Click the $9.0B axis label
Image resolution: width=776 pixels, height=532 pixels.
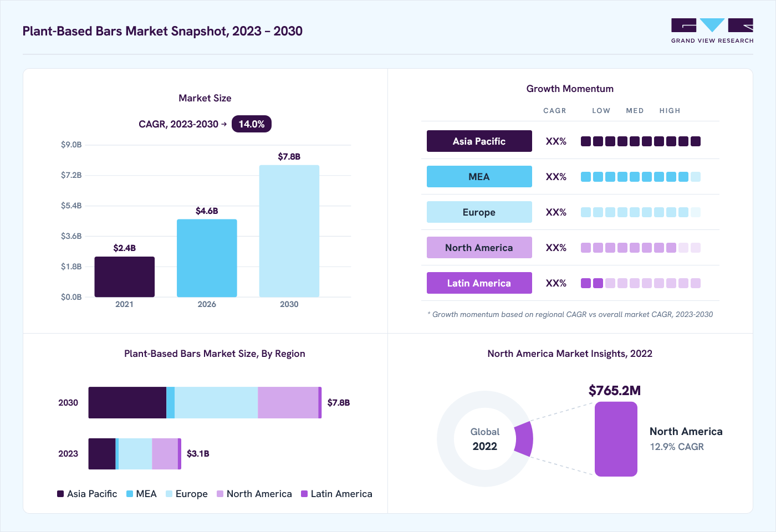click(x=72, y=145)
